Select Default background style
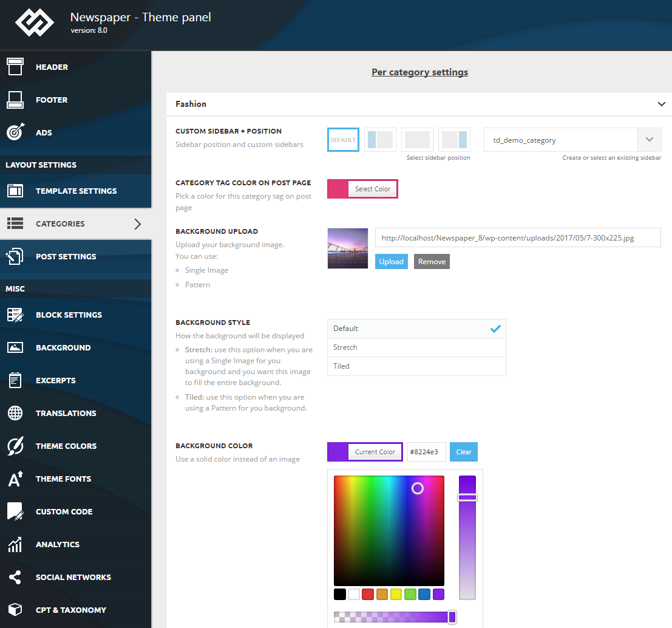 416,329
